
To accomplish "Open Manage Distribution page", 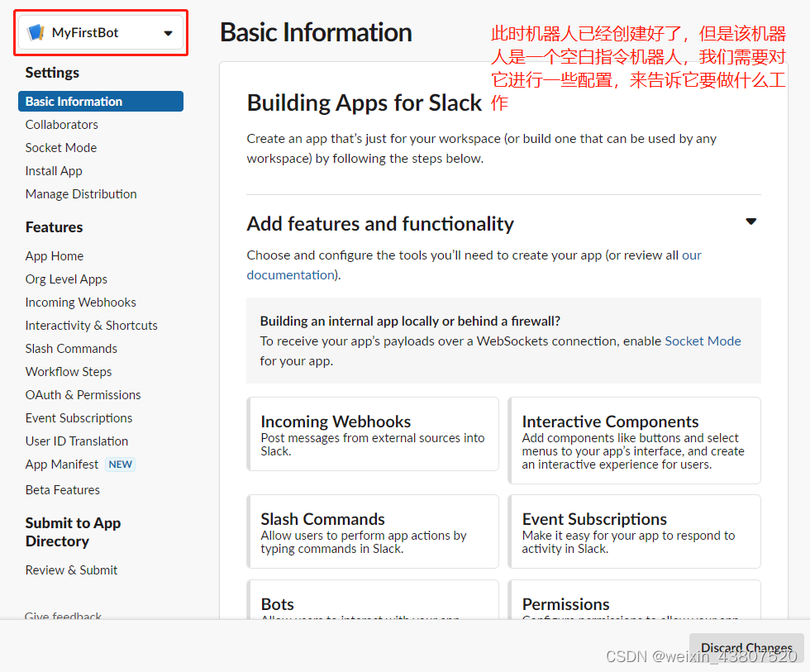I will (81, 194).
